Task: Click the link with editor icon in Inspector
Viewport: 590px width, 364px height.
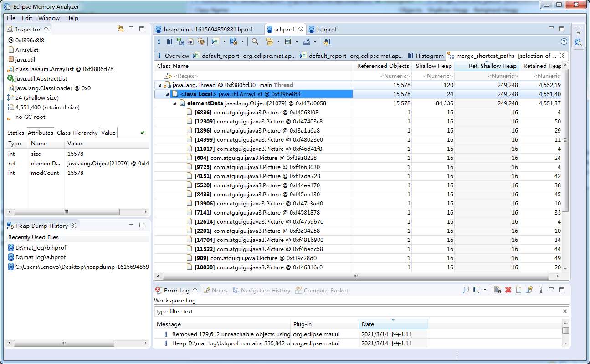Action: pos(121,29)
